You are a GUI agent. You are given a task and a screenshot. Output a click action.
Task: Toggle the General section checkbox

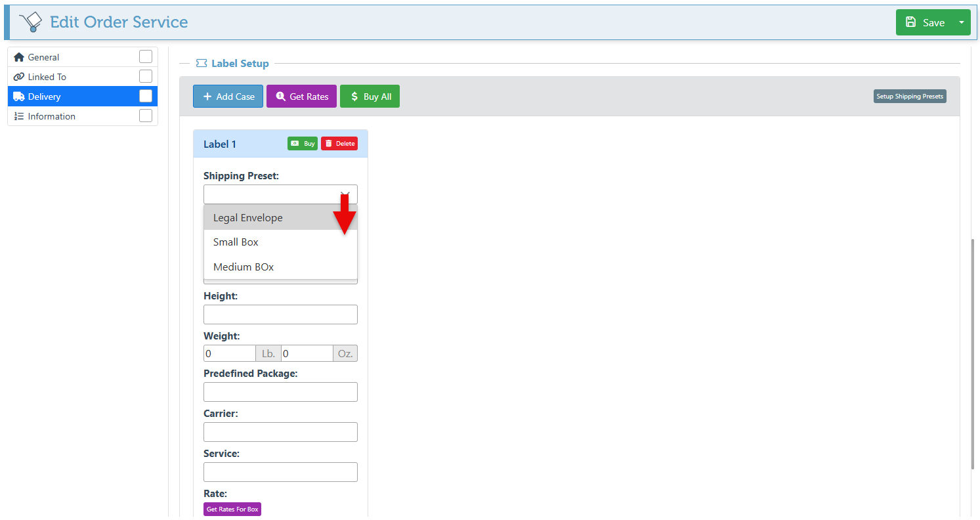tap(146, 57)
